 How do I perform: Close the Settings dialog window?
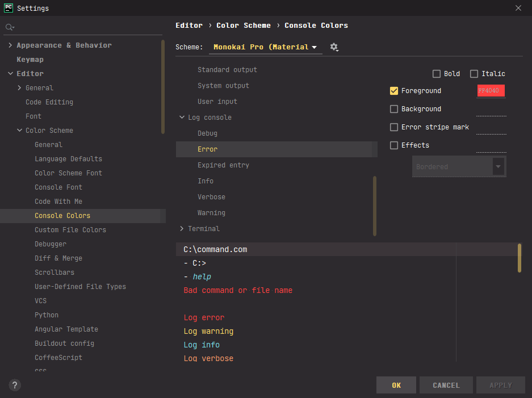pyautogui.click(x=518, y=8)
